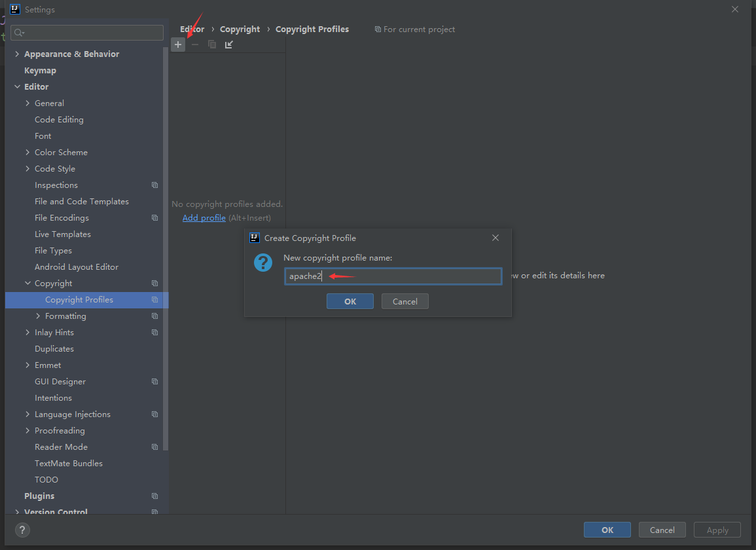
Task: Click the project-level icon beside Copyright Profiles
Action: tap(154, 300)
